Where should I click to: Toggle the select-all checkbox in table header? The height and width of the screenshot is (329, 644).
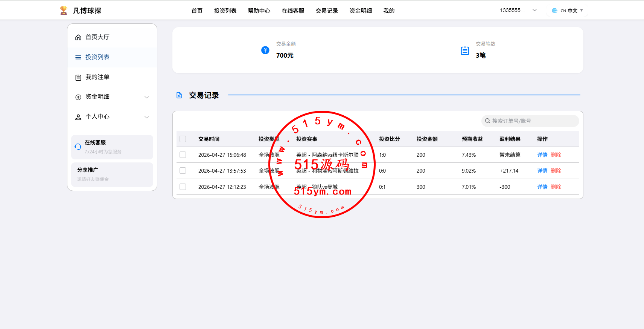[183, 139]
